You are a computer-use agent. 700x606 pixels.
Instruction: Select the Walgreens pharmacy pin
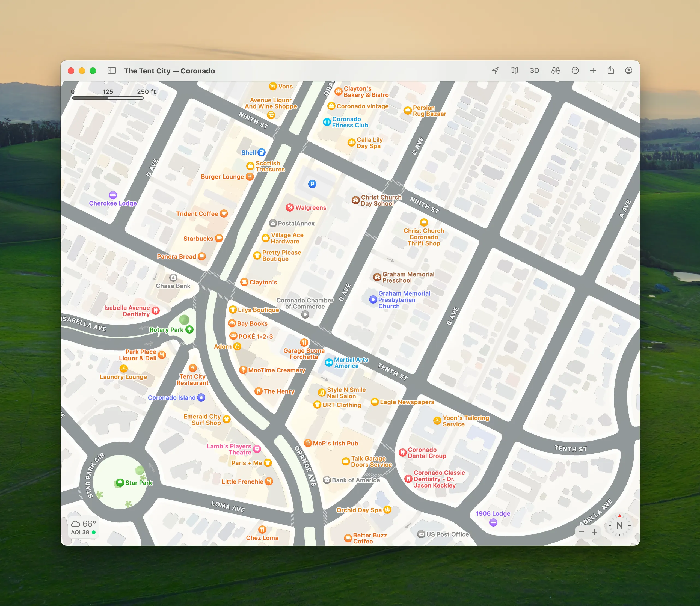(x=290, y=208)
